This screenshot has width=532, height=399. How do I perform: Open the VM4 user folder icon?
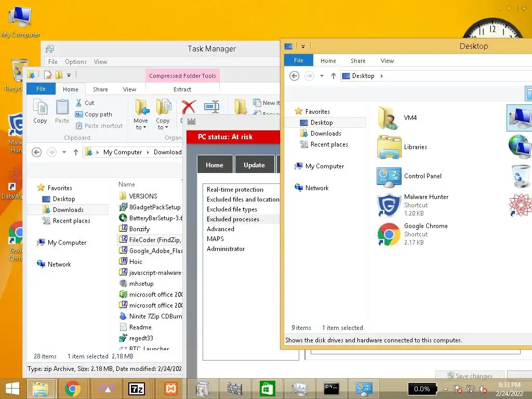(x=388, y=118)
